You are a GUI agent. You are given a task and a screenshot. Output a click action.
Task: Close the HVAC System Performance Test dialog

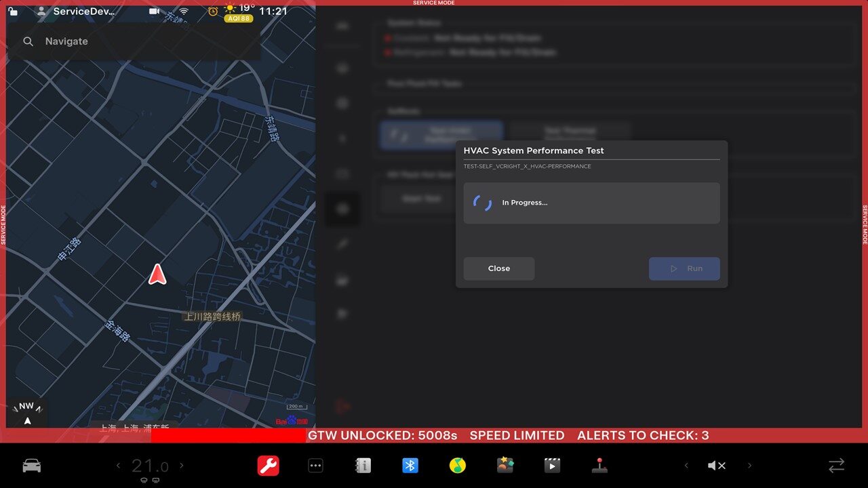coord(498,268)
